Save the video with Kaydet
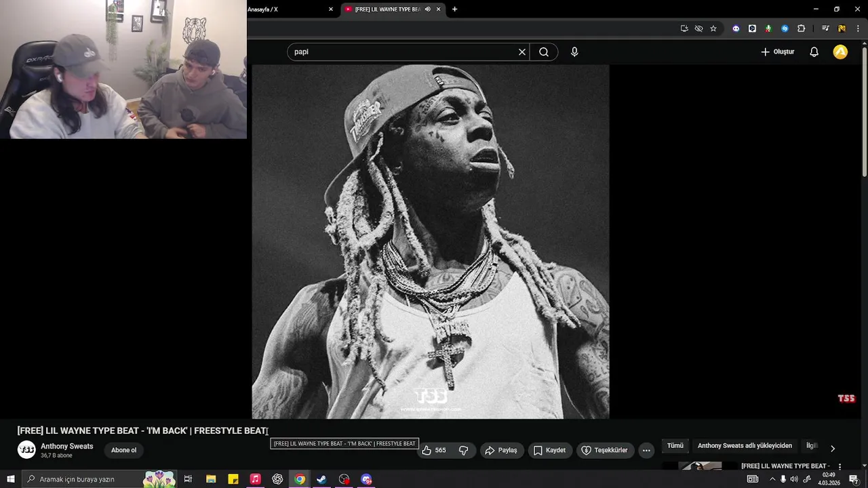This screenshot has height=488, width=868. coord(549,450)
